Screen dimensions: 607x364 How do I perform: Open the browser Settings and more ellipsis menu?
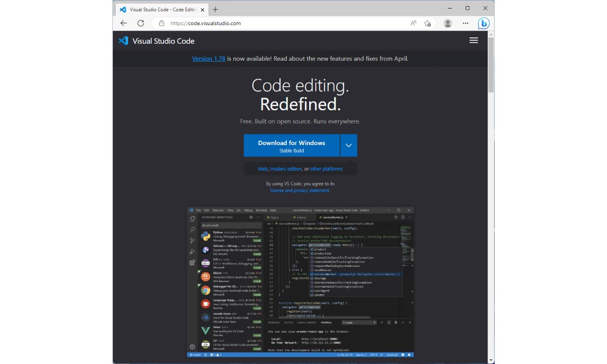466,23
